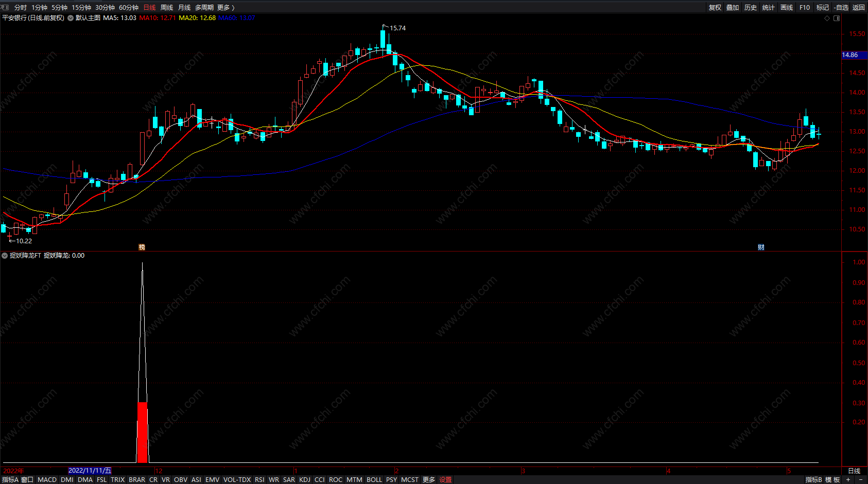This screenshot has height=484, width=868.
Task: Zoom out with the minus button
Action: coord(861,480)
